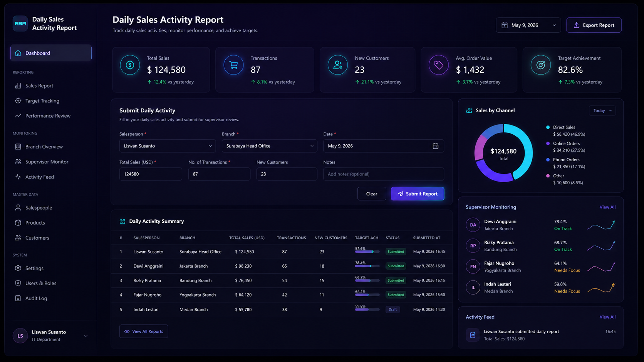
Task: Click the New Customers input field
Action: [287, 174]
